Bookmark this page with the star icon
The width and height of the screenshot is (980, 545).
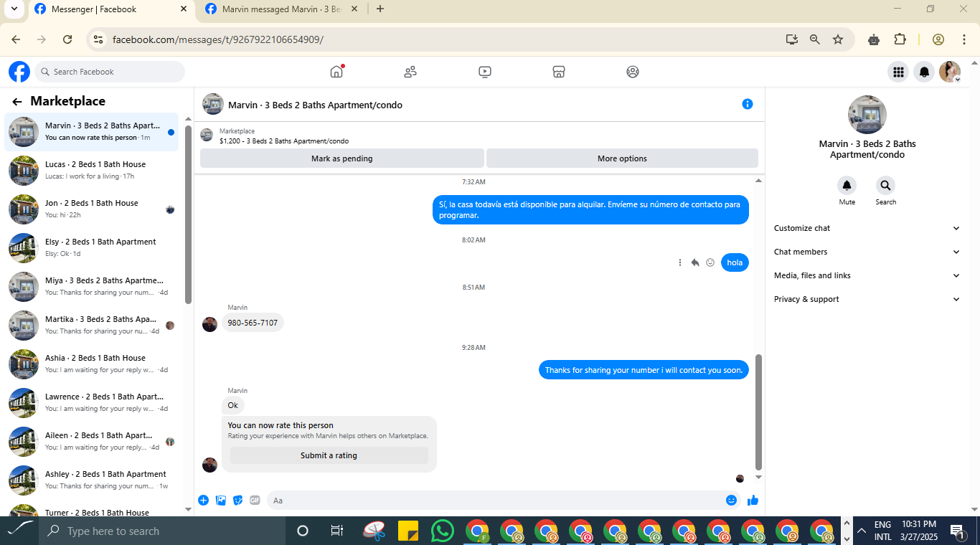[x=838, y=39]
